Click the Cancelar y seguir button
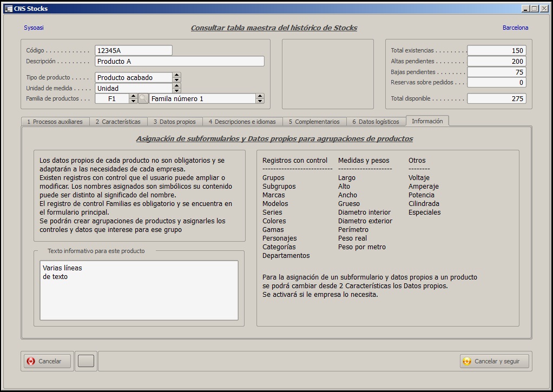The width and height of the screenshot is (553, 392). click(495, 361)
